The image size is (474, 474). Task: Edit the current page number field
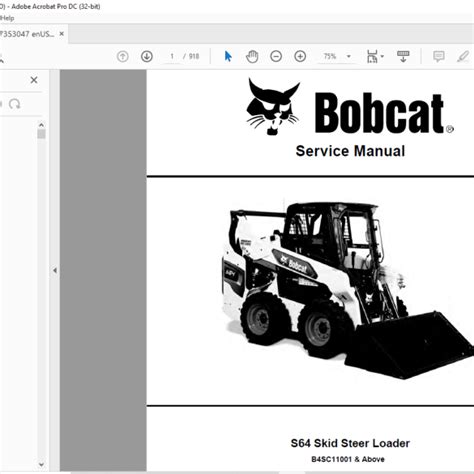(x=172, y=56)
